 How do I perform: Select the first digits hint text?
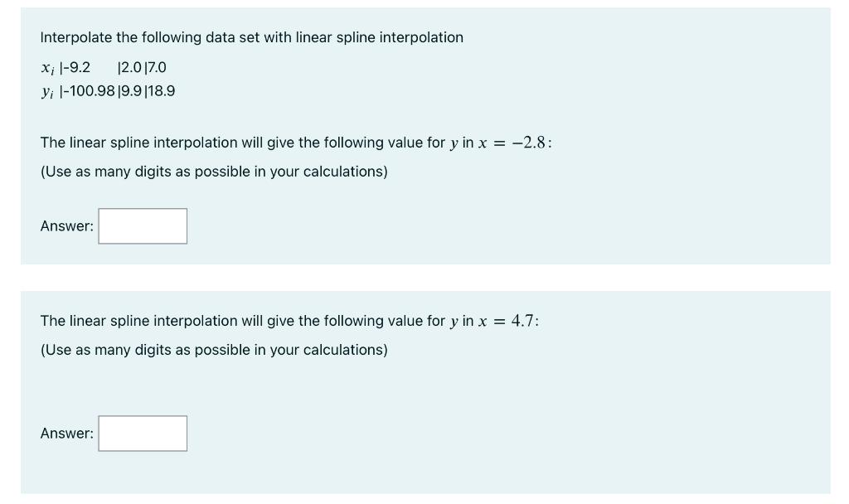(213, 172)
